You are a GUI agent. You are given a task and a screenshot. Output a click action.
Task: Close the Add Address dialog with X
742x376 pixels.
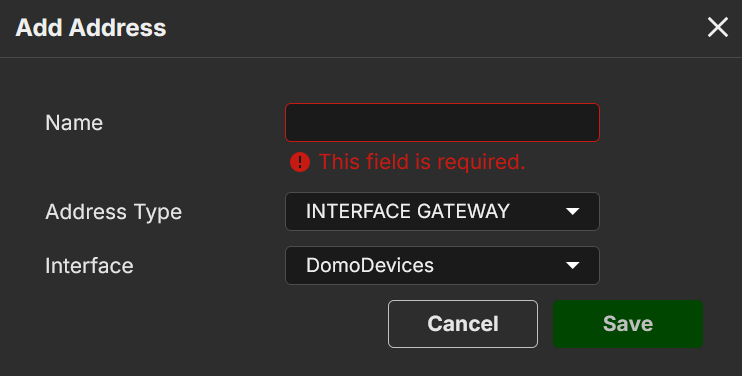(x=717, y=27)
